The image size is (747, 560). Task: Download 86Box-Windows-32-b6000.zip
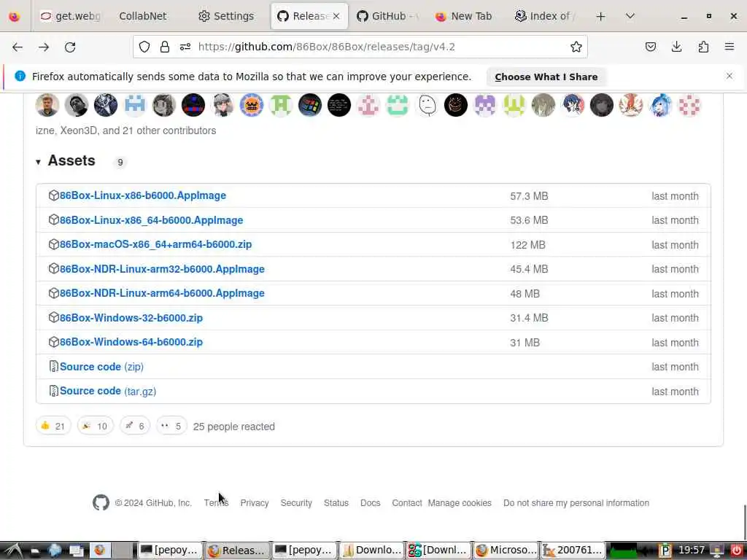131,318
